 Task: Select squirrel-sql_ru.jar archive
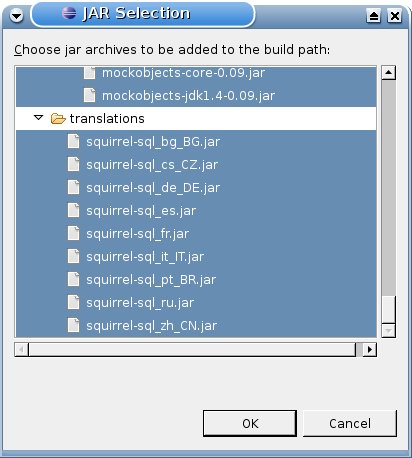pyautogui.click(x=196, y=303)
